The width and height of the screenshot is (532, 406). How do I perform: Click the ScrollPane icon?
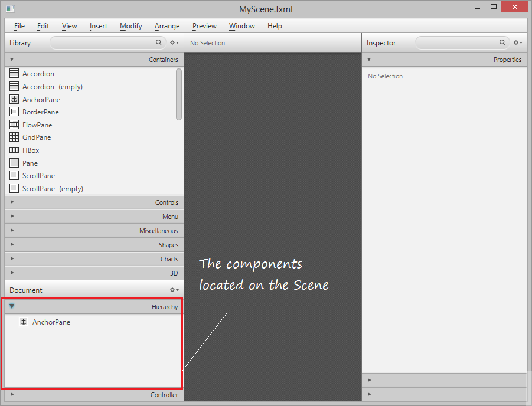[14, 175]
